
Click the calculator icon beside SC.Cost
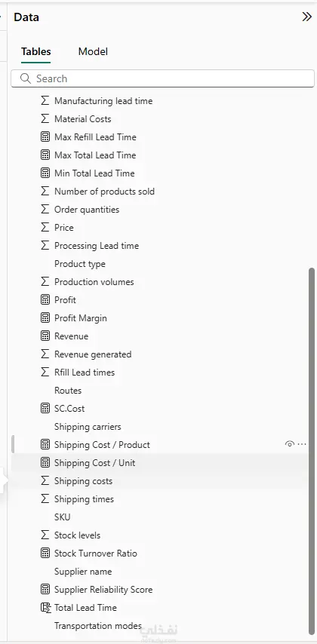[45, 408]
